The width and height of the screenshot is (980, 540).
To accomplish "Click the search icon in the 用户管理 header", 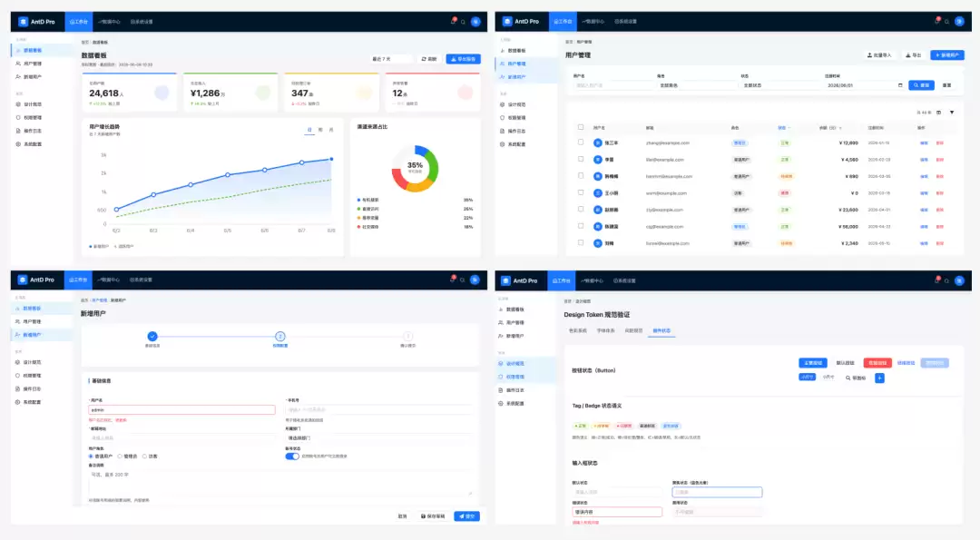I will tap(946, 21).
